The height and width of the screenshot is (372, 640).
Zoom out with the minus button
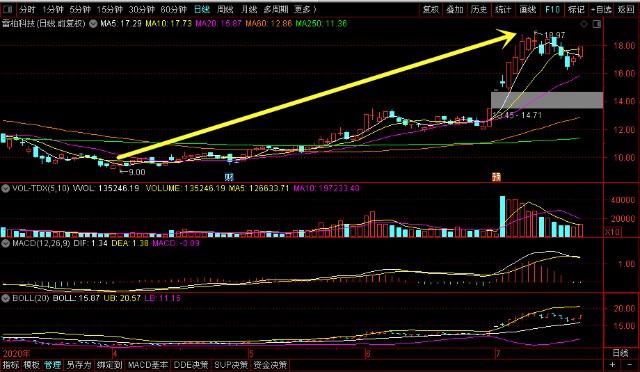630,365
